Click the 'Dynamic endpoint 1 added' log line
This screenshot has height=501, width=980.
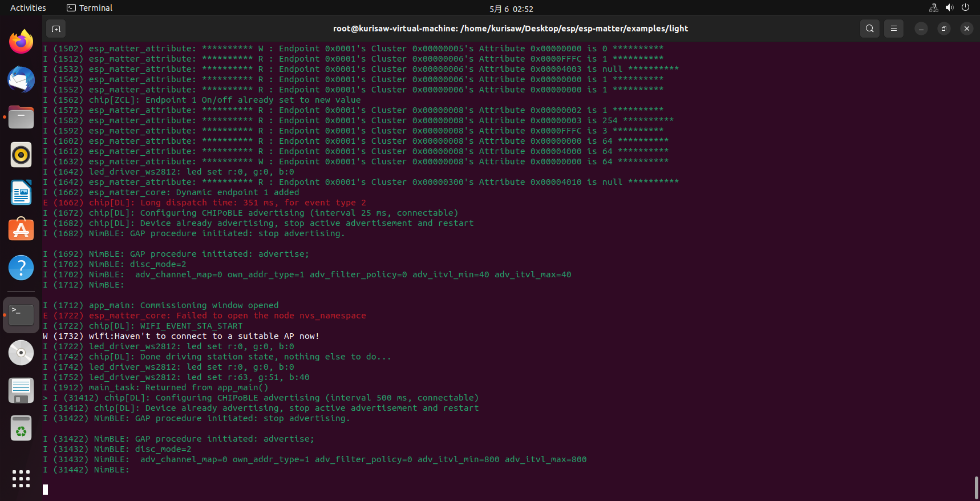171,192
